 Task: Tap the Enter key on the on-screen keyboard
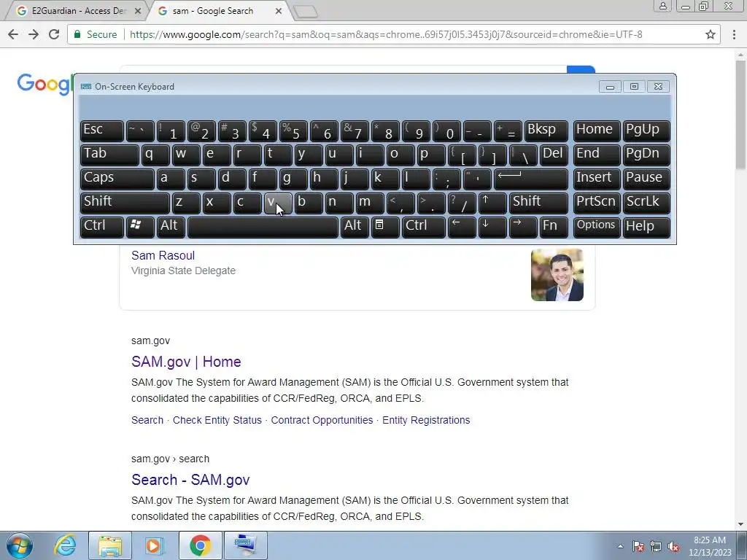coord(531,179)
